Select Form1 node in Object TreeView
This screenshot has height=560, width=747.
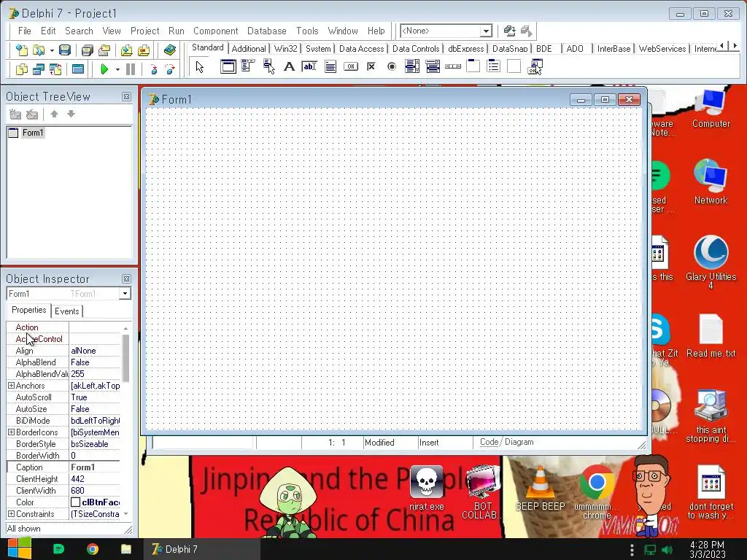tap(32, 133)
